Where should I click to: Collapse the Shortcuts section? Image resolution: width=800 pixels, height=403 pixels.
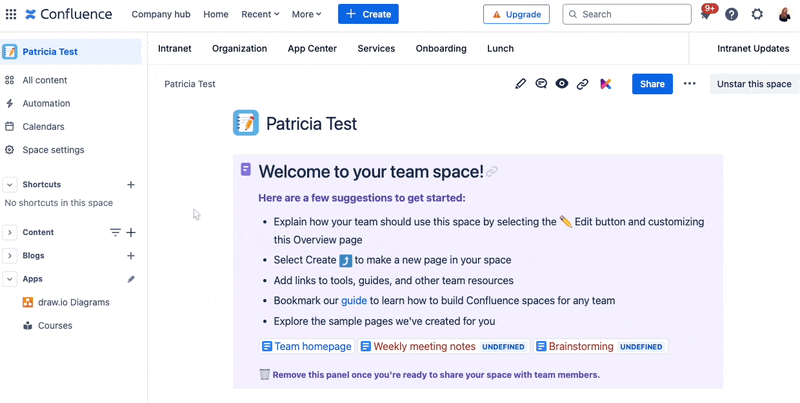pos(9,185)
